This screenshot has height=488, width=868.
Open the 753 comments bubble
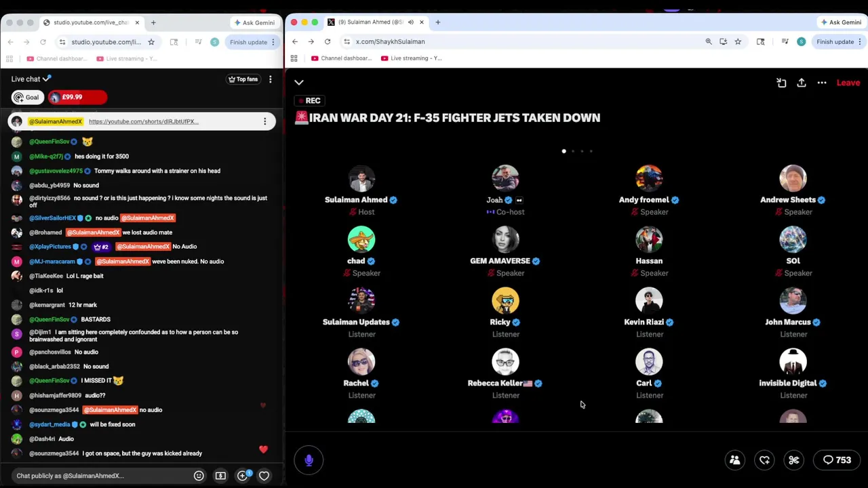pyautogui.click(x=837, y=460)
